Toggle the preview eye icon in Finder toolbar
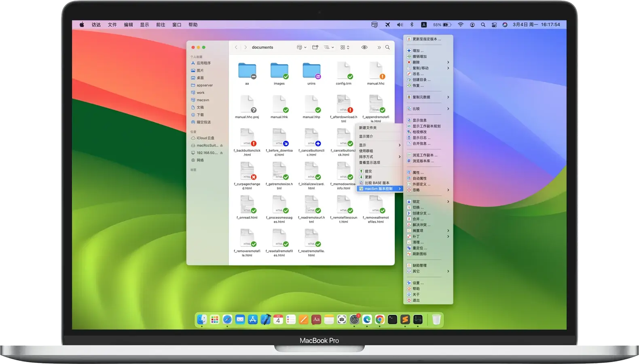The width and height of the screenshot is (639, 364). coord(364,47)
